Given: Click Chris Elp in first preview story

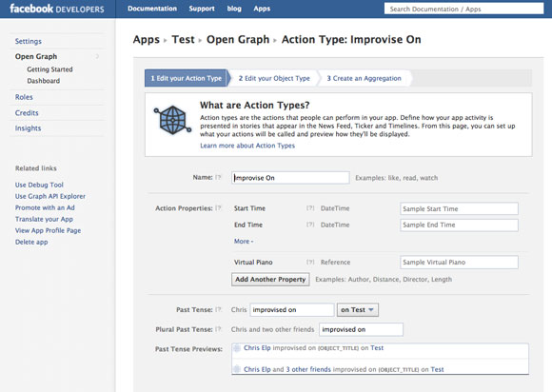Looking at the screenshot, I should pyautogui.click(x=257, y=348).
